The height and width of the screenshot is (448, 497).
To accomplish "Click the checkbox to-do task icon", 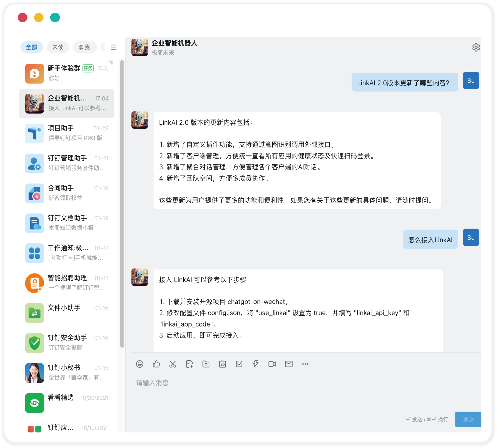I will point(239,364).
